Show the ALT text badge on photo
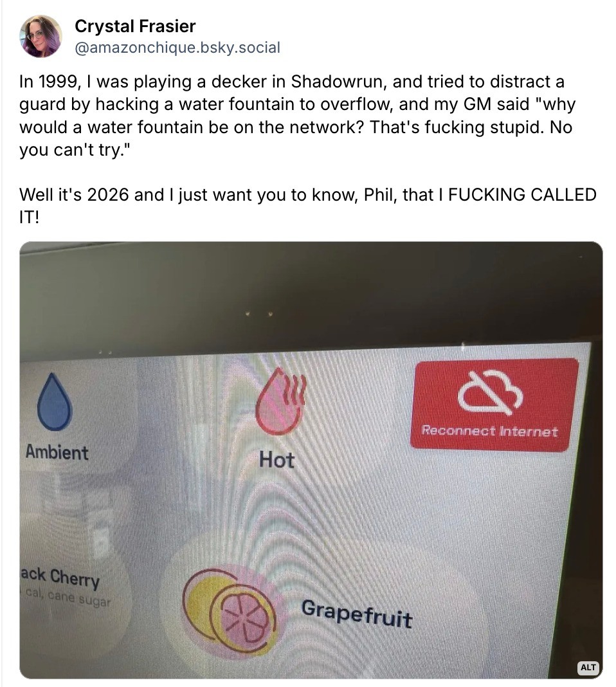Screen dimensions: 616x687 pyautogui.click(x=588, y=667)
